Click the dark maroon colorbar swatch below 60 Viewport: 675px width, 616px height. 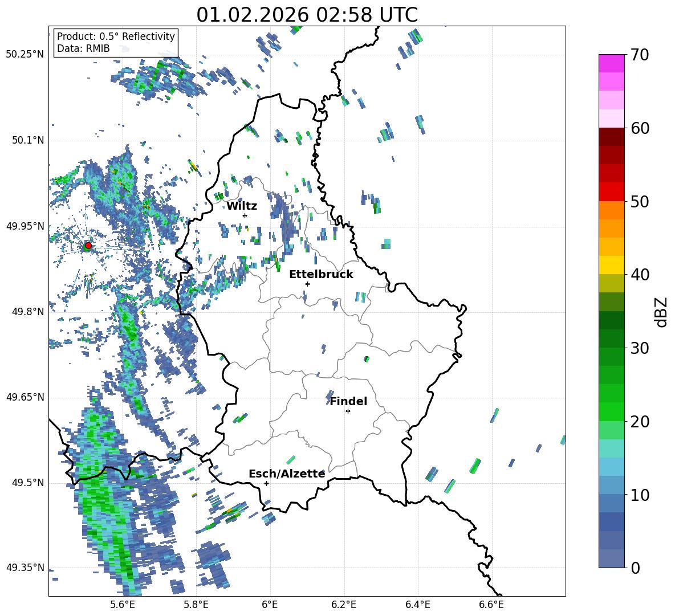click(611, 137)
